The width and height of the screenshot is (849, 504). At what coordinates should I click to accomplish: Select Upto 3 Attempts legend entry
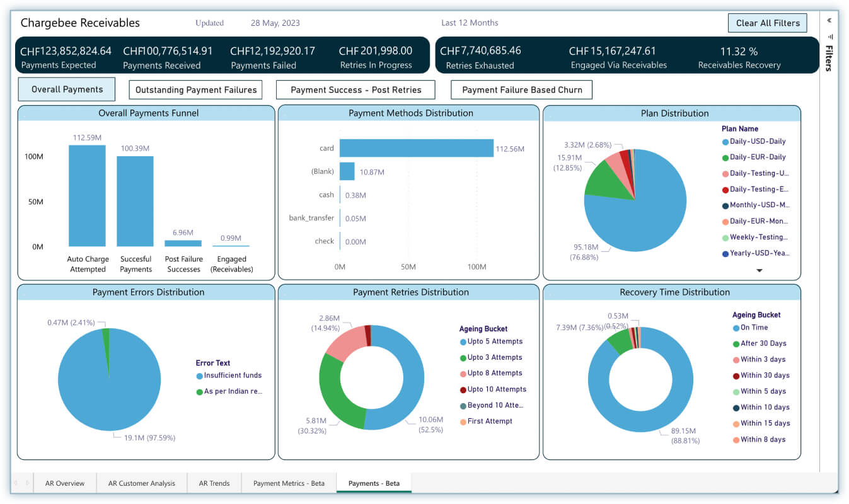pos(491,357)
